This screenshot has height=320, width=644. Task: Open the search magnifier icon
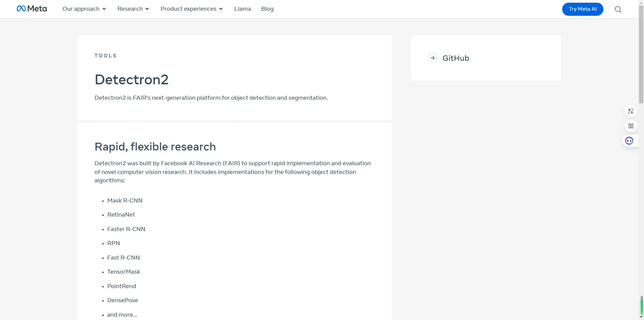[618, 9]
